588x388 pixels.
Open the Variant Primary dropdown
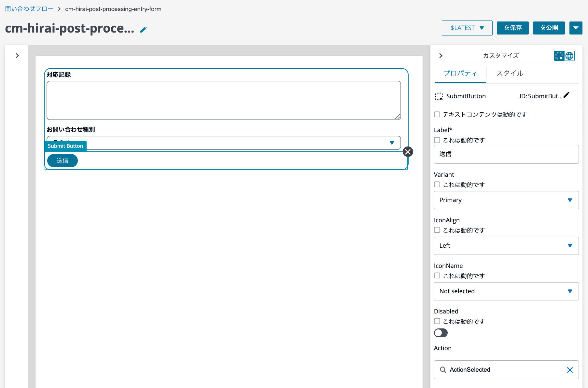coord(506,200)
